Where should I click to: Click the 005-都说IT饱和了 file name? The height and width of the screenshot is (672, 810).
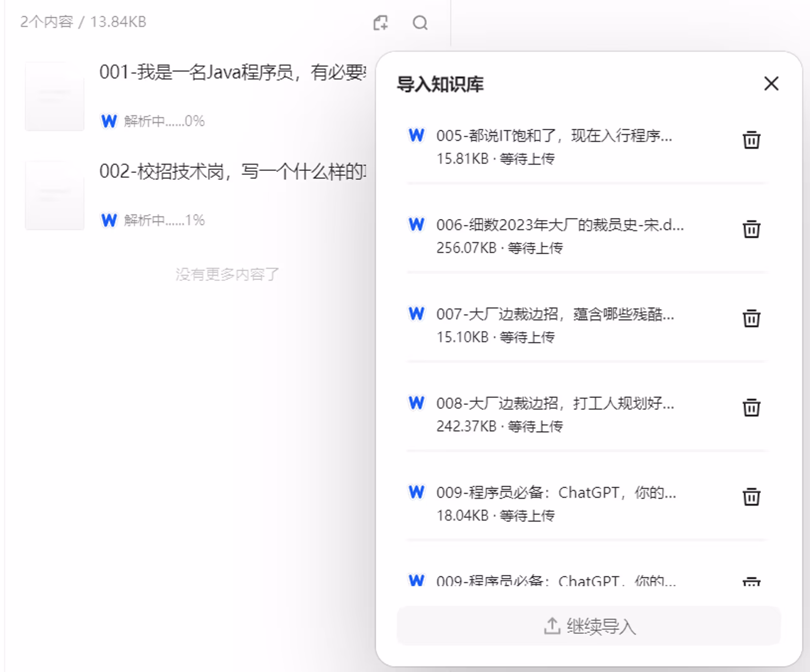coord(554,136)
